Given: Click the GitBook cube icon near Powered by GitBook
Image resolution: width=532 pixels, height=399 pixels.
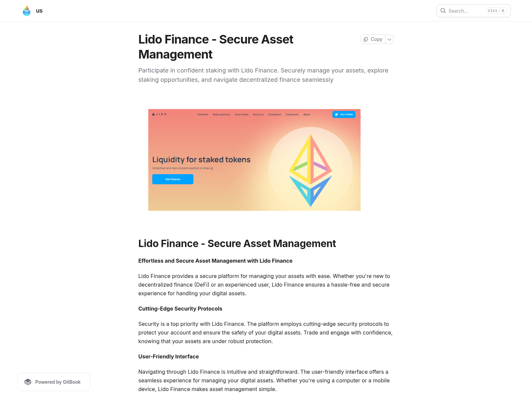Looking at the screenshot, I should 28,382.
